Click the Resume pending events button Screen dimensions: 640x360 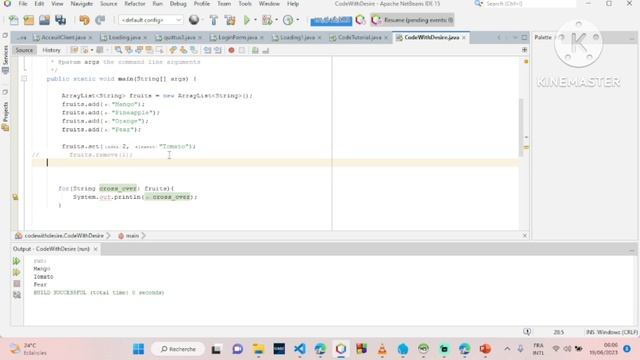point(412,20)
